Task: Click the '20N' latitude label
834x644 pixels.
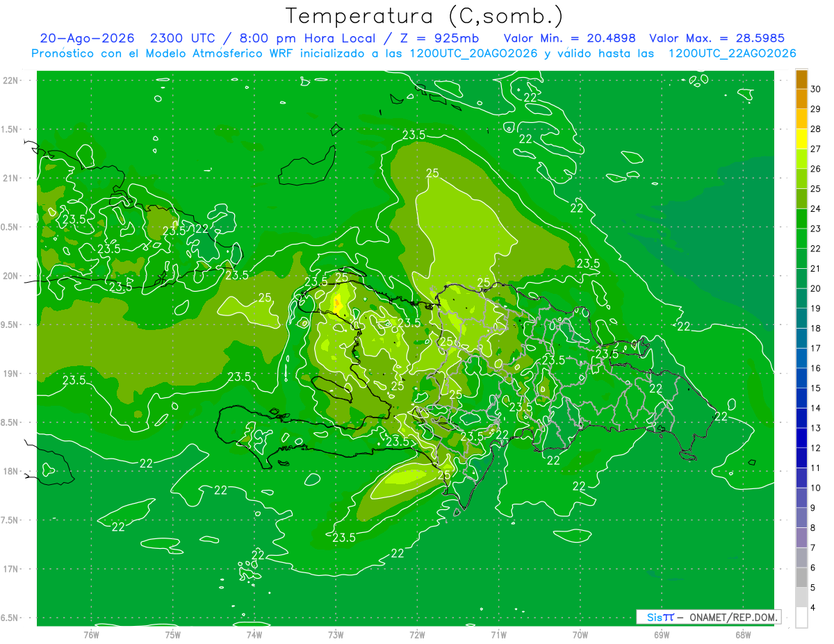Action: (10, 276)
